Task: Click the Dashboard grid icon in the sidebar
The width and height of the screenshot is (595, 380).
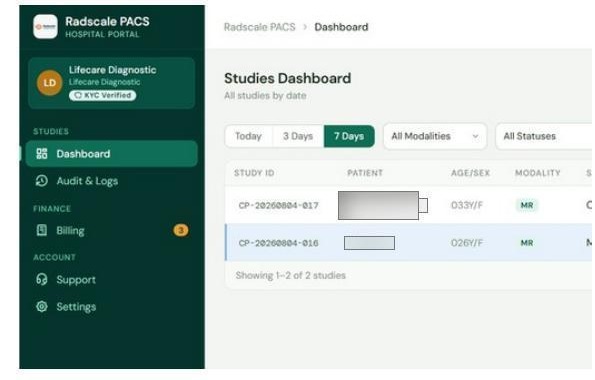Action: point(42,153)
